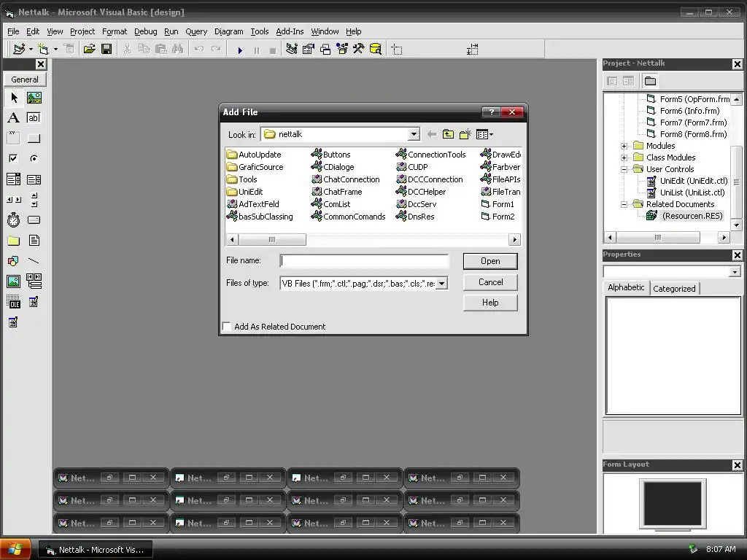Open the Object Browser toolbar icon
This screenshot has height=560, width=747.
point(342,49)
